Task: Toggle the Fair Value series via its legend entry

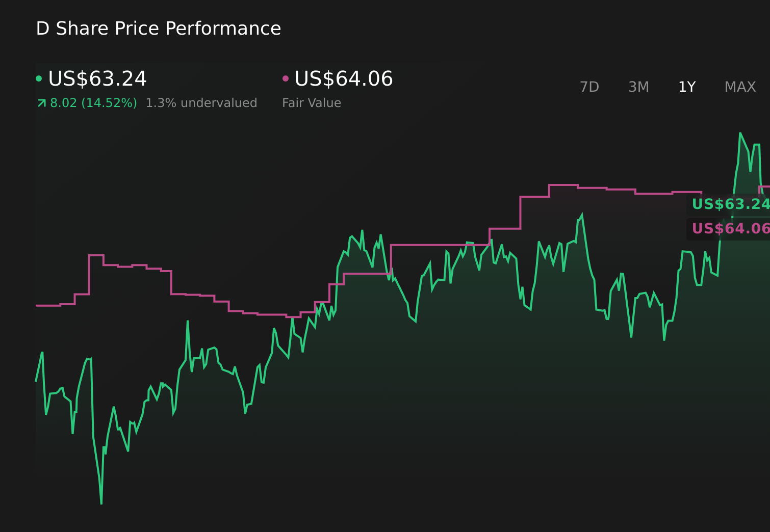Action: click(343, 79)
